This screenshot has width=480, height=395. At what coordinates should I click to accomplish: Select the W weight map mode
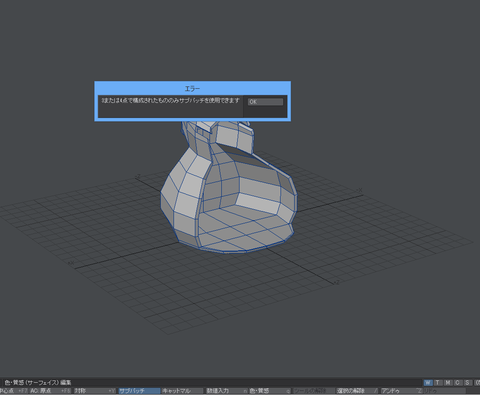tap(428, 383)
